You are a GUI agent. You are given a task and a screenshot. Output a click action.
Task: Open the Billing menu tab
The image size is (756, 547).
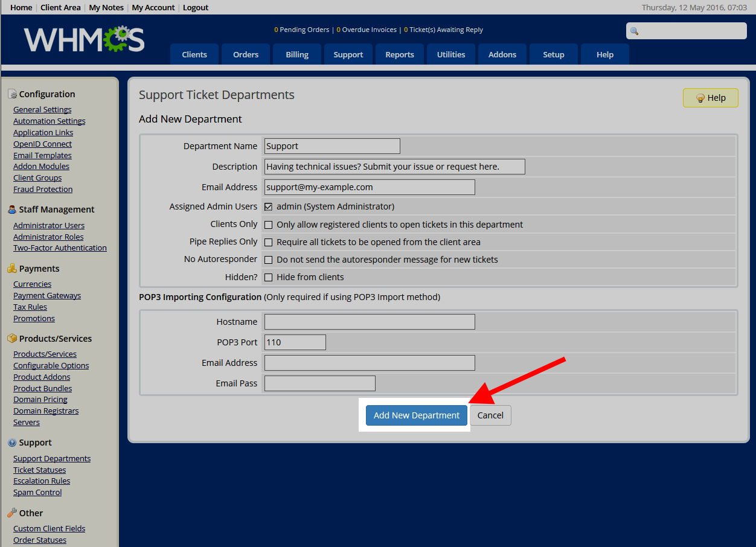(297, 54)
